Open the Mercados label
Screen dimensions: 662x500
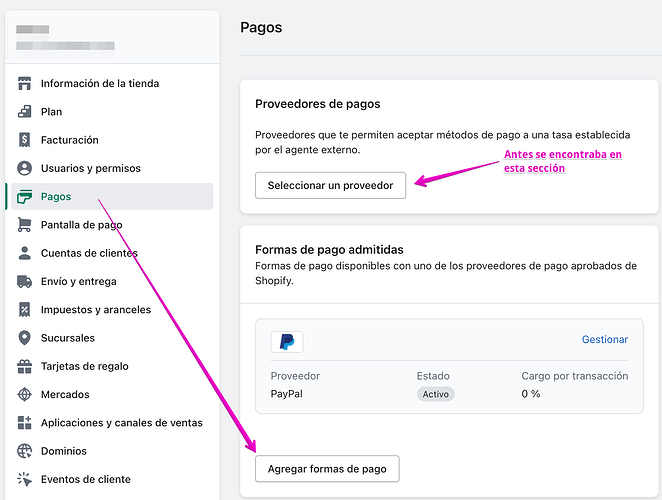point(65,394)
